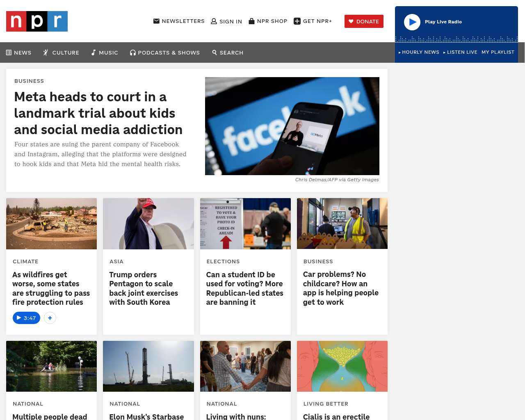Click the Climate category label
Viewport: 525px width, 420px height.
tap(25, 261)
